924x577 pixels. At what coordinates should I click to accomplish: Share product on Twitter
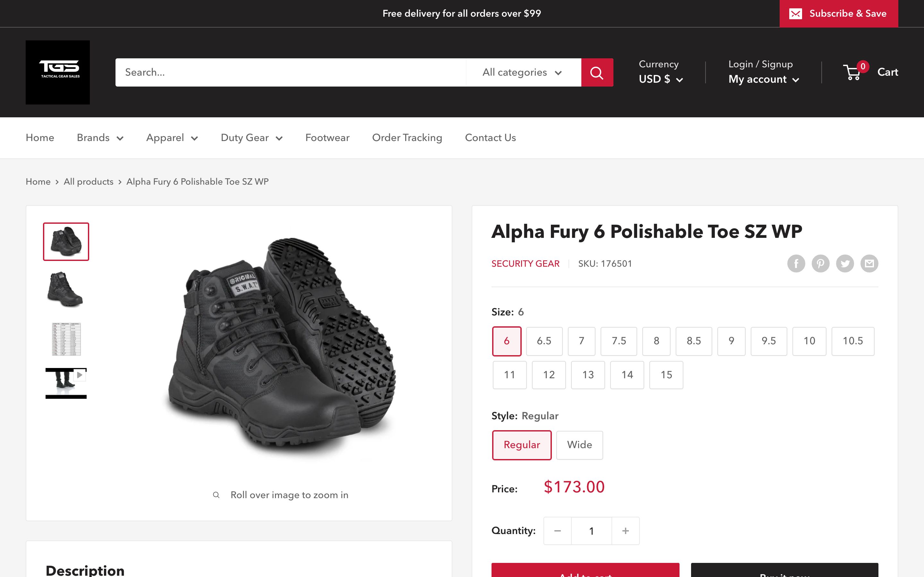844,263
